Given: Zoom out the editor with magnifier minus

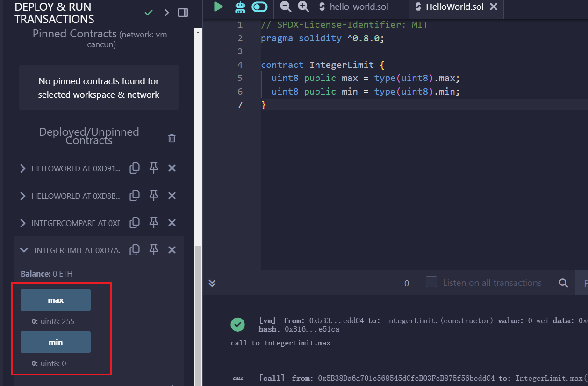Looking at the screenshot, I should coord(285,7).
